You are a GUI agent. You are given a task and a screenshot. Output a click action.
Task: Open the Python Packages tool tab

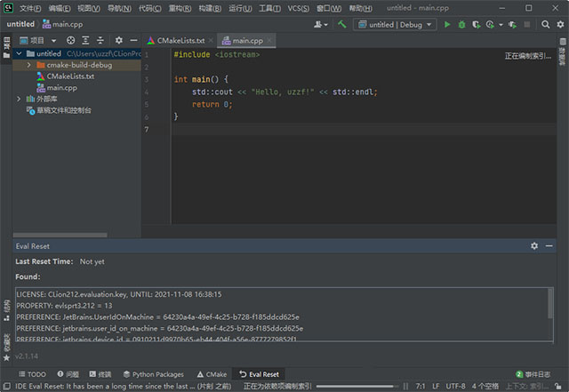153,374
